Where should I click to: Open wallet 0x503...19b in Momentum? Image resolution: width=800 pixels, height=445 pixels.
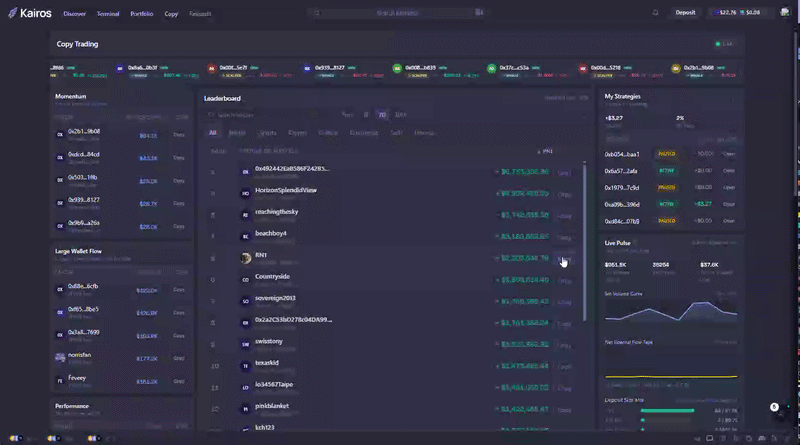tap(82, 178)
